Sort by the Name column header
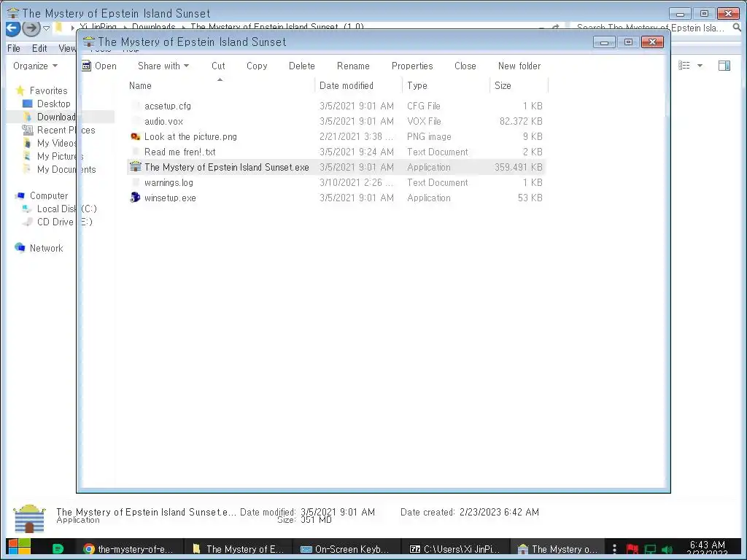Screen dimensions: 747x560 [x=140, y=86]
